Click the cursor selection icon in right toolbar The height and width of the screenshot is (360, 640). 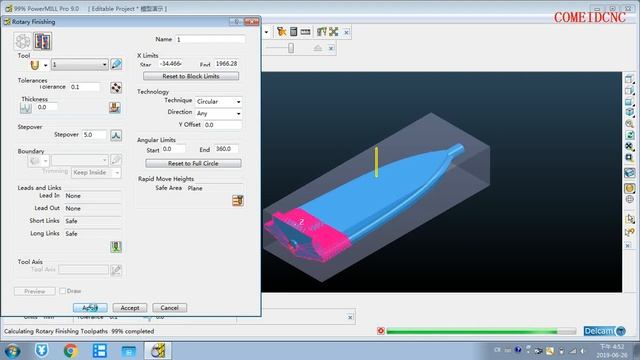tap(629, 219)
